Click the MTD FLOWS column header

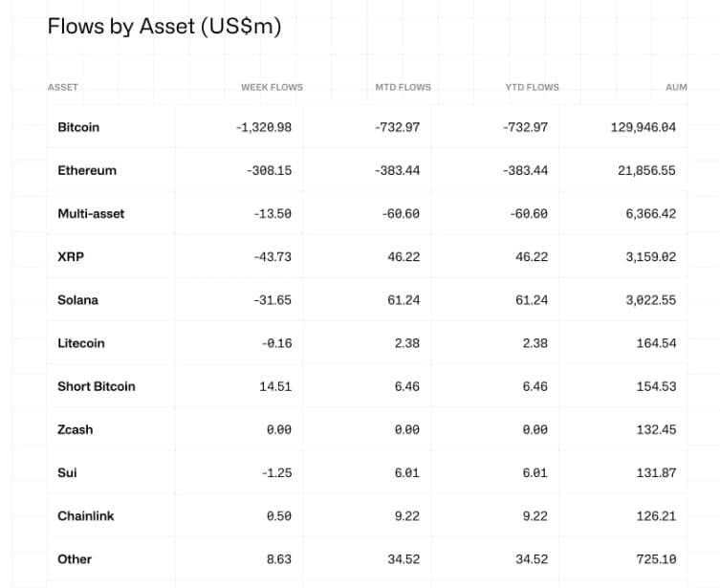[x=404, y=87]
